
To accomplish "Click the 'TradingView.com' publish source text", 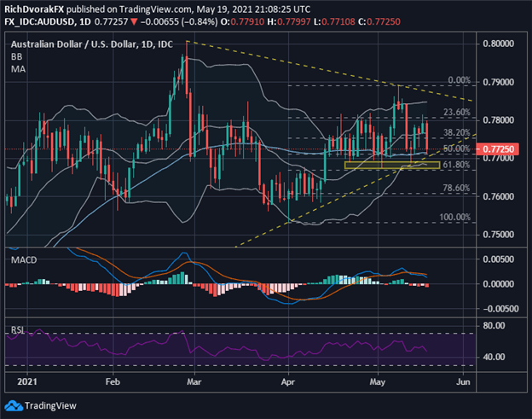I will click(155, 9).
